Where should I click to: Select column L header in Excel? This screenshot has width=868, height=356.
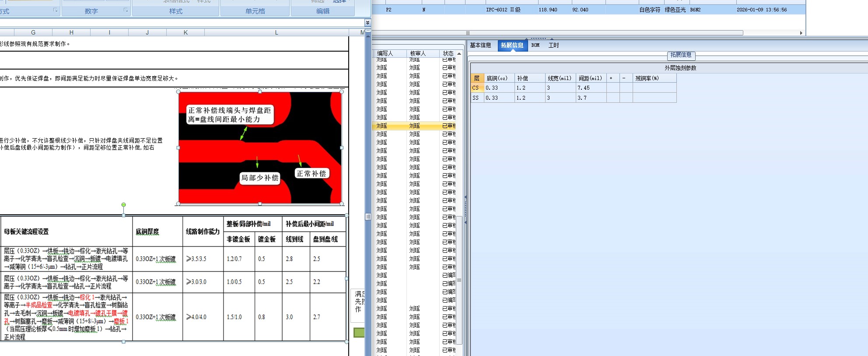click(276, 32)
